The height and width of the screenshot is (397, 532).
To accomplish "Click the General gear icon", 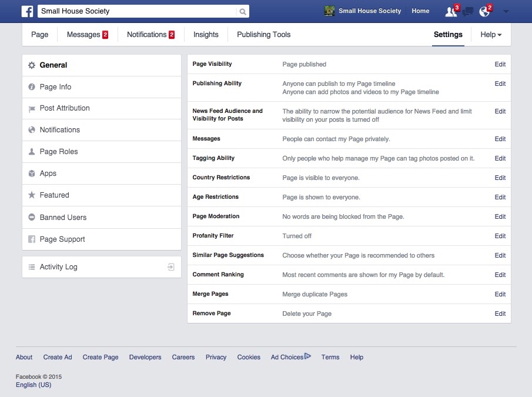I will [32, 65].
